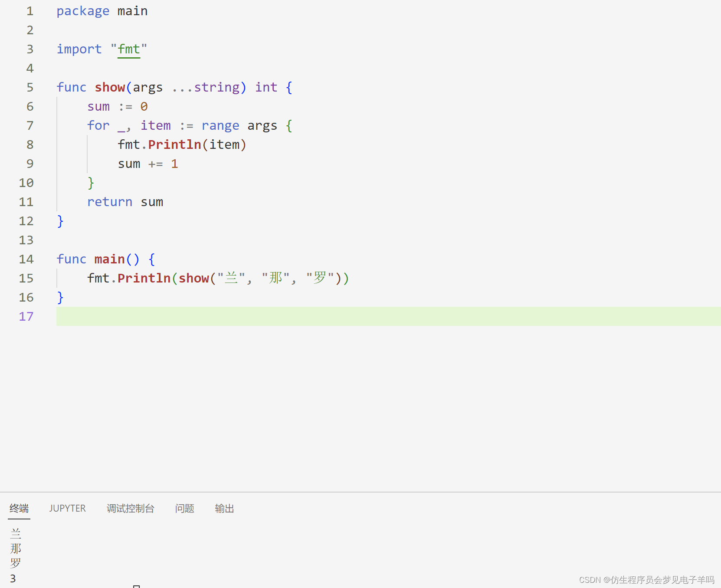Click closing brace on line 10
This screenshot has height=588, width=721.
[91, 183]
